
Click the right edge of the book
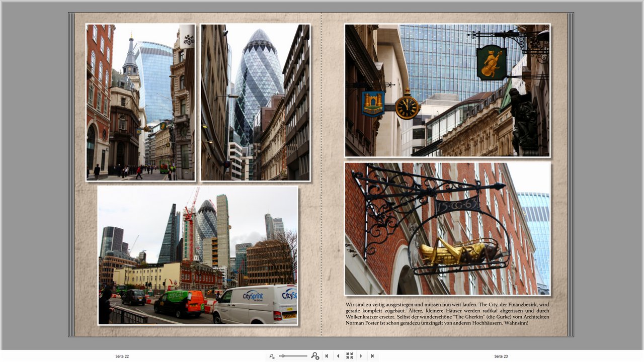click(571, 175)
